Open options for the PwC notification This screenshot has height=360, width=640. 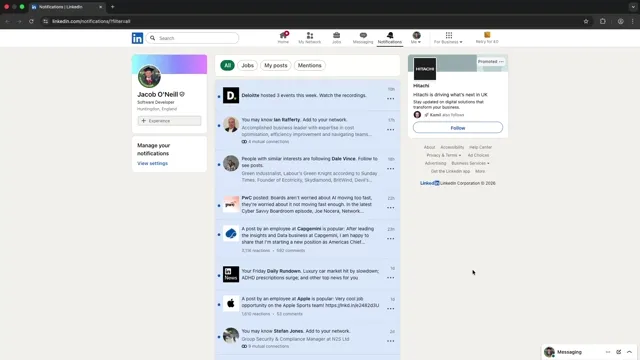[391, 208]
